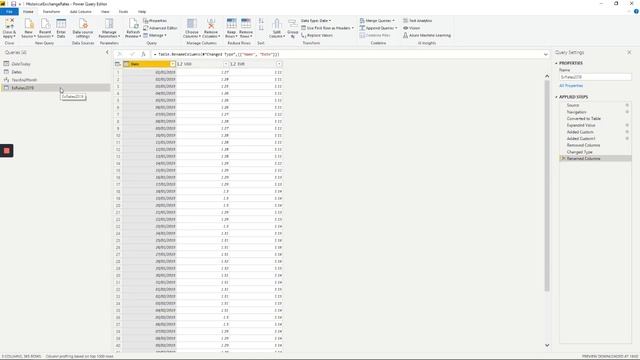
Task: Open the Expanded Value step gear
Action: coord(627,125)
